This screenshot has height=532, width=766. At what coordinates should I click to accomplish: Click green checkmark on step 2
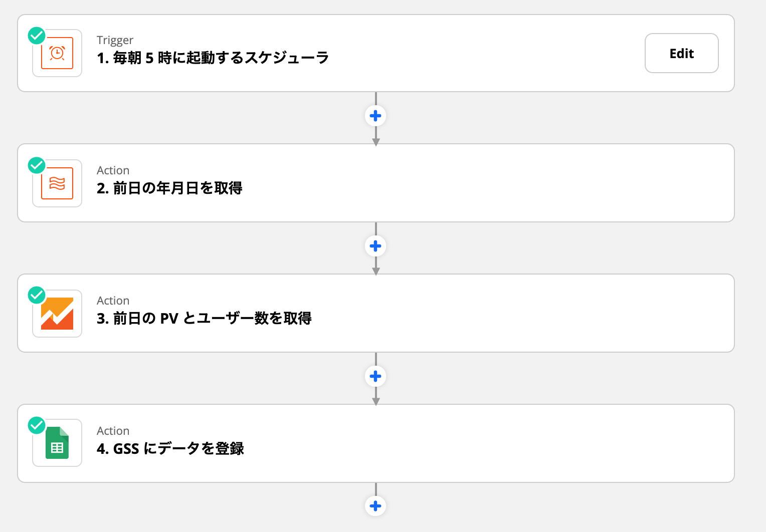coord(37,165)
